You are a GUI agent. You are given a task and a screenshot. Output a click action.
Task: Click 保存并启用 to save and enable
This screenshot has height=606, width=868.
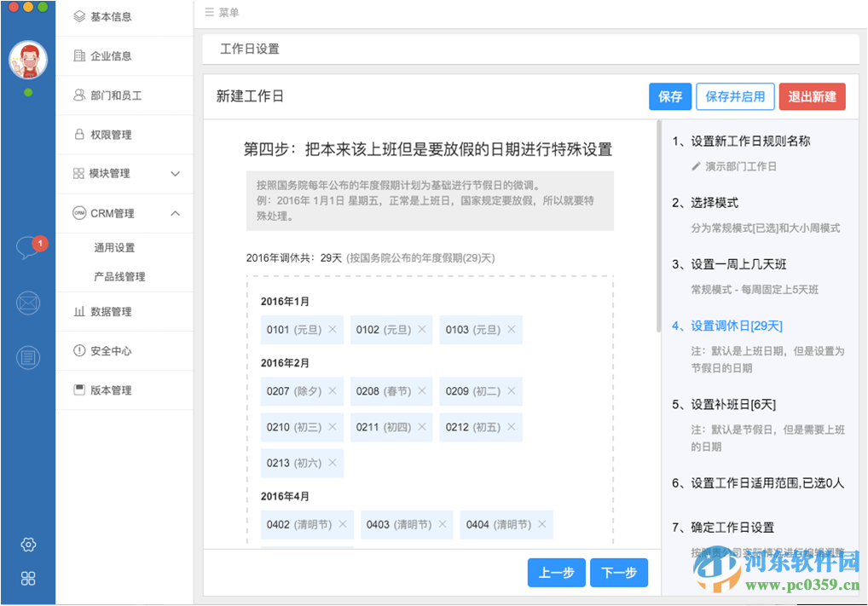[735, 97]
